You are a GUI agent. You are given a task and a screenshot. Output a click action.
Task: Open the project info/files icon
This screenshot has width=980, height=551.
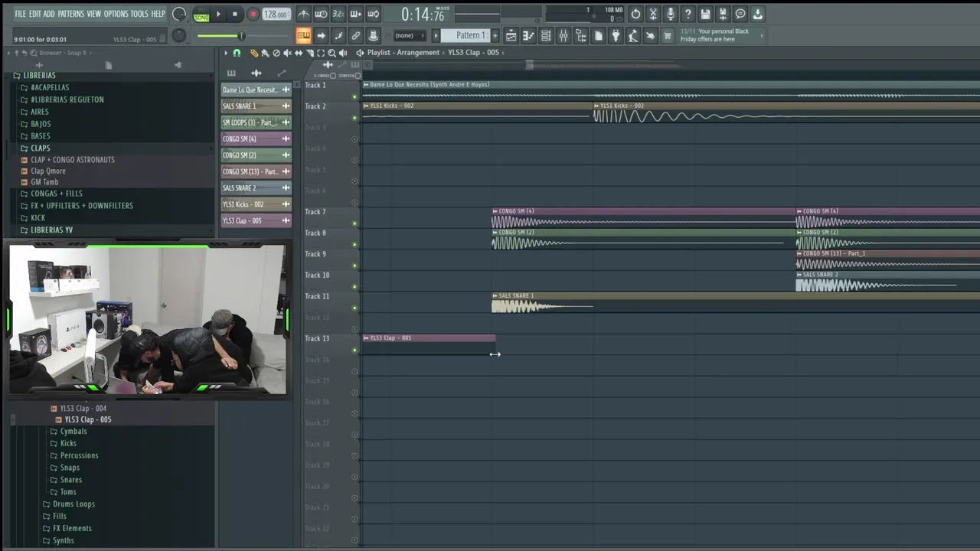[x=598, y=35]
